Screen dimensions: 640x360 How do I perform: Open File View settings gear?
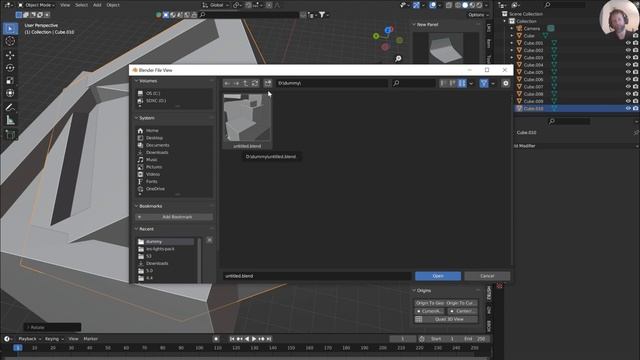(505, 83)
